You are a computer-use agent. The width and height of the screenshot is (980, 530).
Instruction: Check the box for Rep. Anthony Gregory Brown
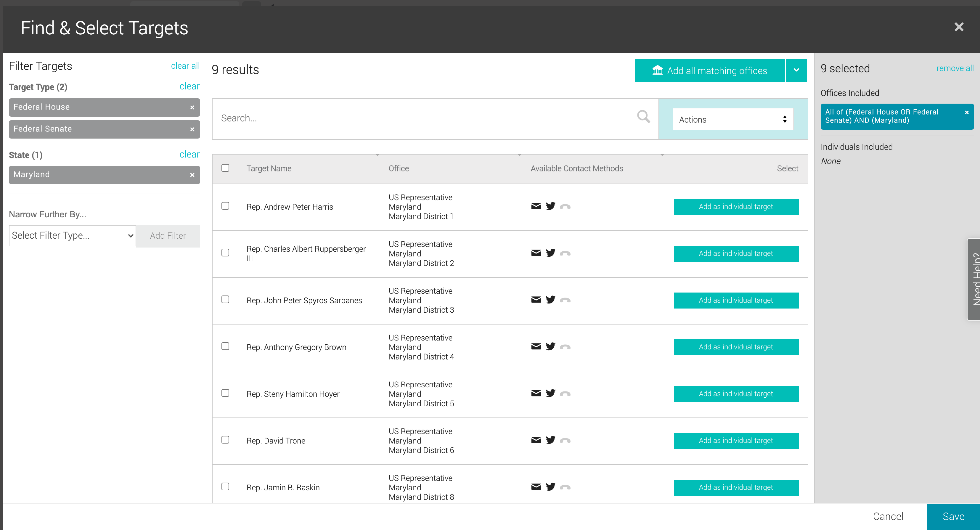[x=225, y=346]
